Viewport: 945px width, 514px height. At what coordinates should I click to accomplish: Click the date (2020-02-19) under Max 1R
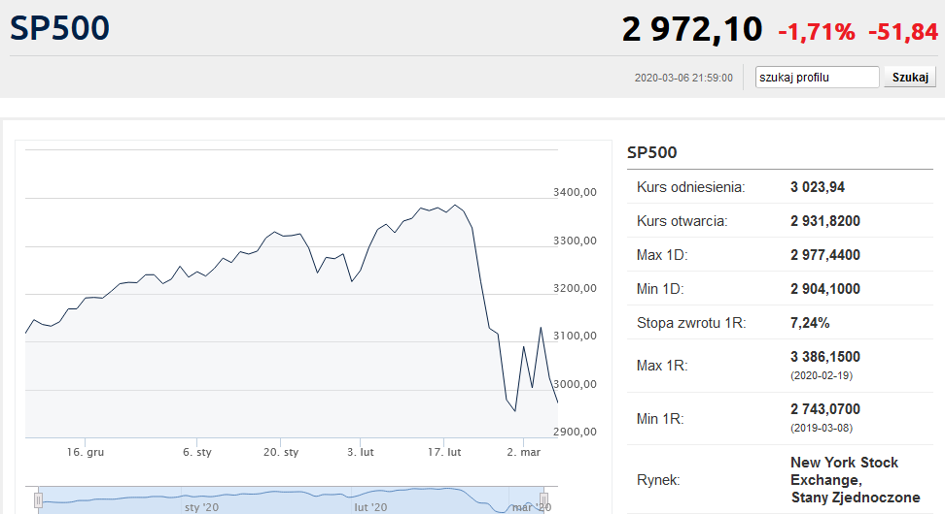coord(821,375)
